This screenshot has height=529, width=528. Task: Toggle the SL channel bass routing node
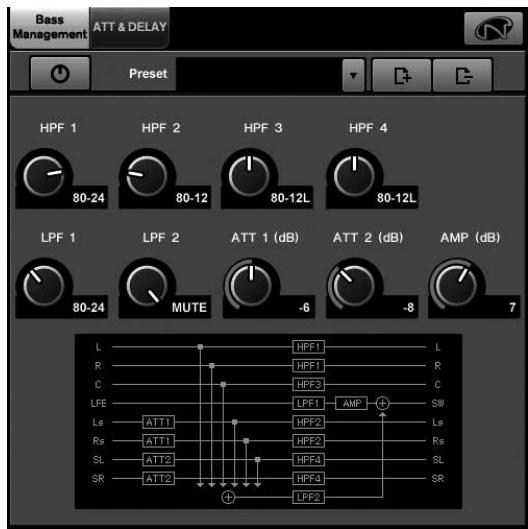coord(257,460)
